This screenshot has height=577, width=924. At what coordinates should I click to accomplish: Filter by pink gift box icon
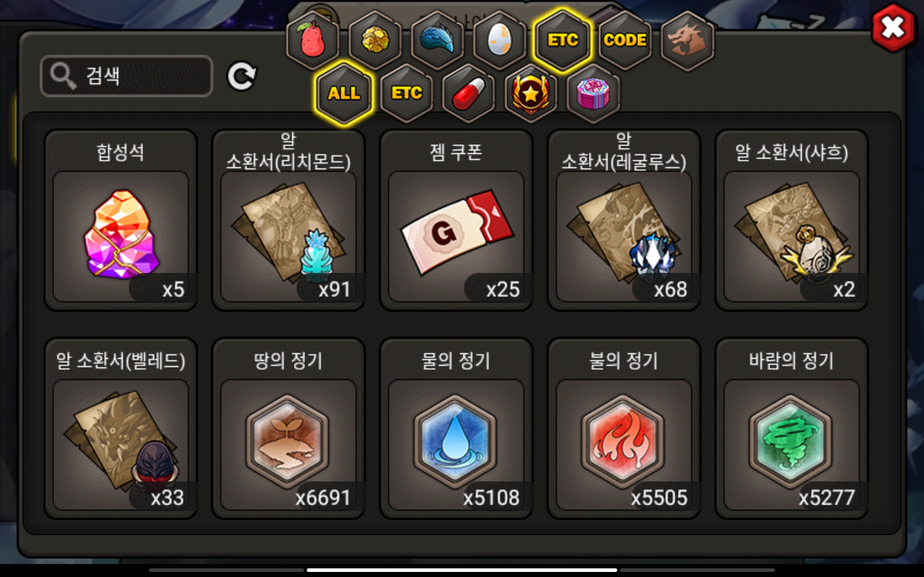(593, 93)
